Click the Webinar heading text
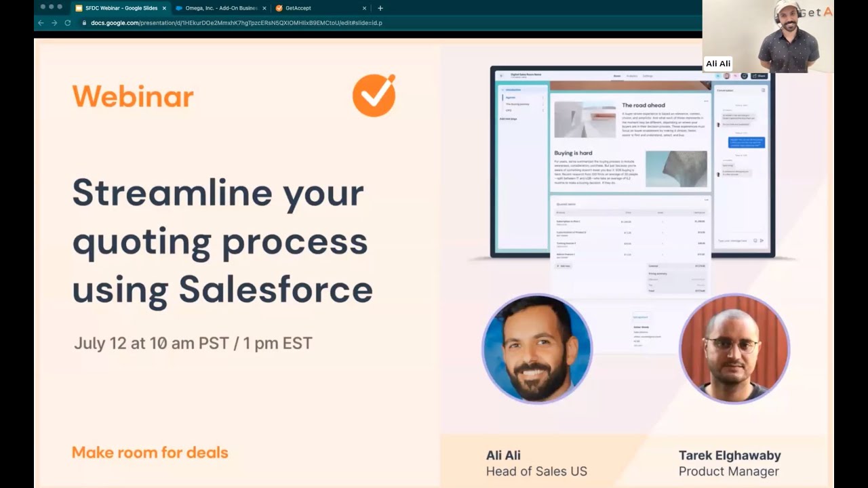The height and width of the screenshot is (488, 868). (x=133, y=96)
